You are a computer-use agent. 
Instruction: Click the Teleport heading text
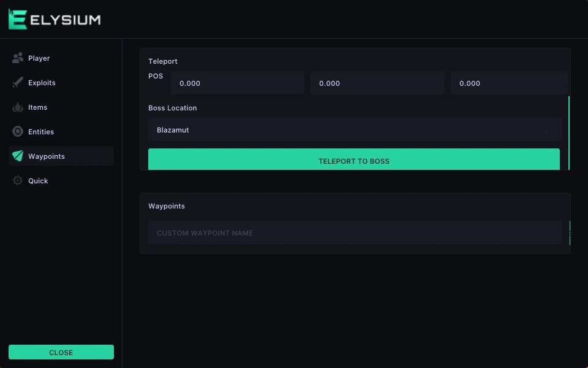point(163,61)
